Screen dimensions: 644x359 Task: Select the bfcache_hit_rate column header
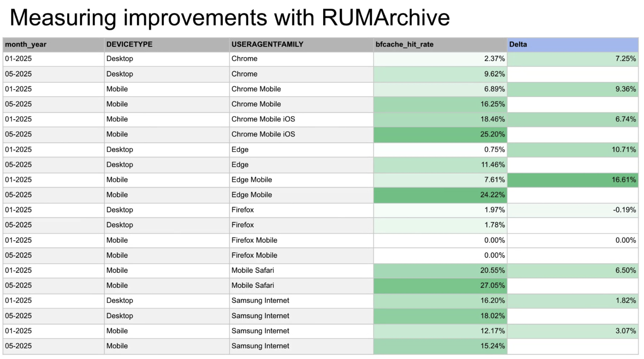click(440, 45)
